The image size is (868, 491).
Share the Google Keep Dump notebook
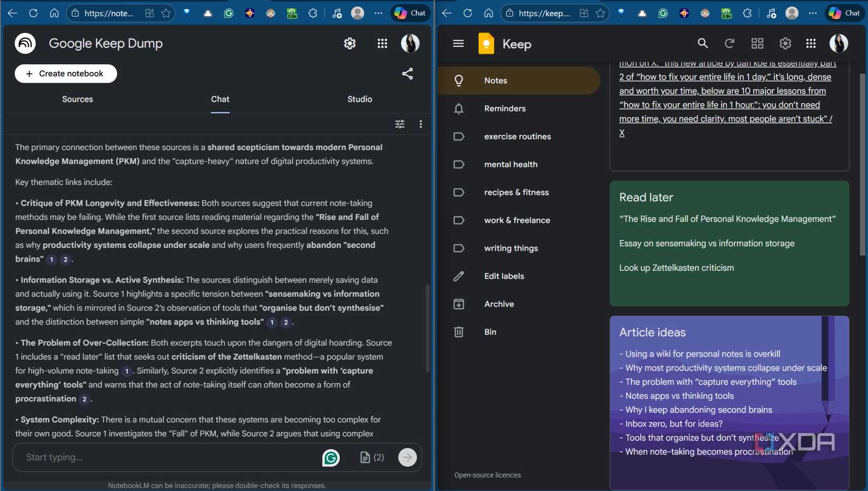[407, 74]
